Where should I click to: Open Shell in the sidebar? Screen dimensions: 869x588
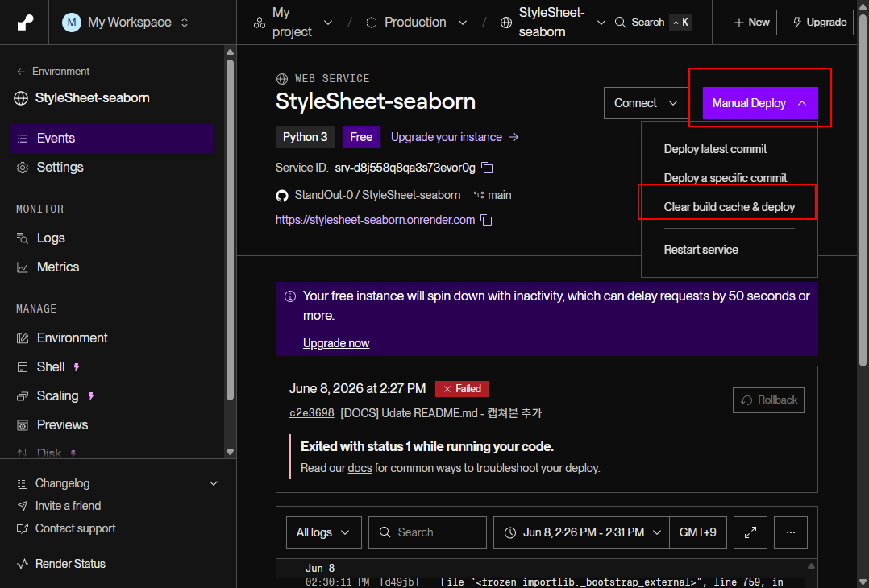tap(51, 366)
